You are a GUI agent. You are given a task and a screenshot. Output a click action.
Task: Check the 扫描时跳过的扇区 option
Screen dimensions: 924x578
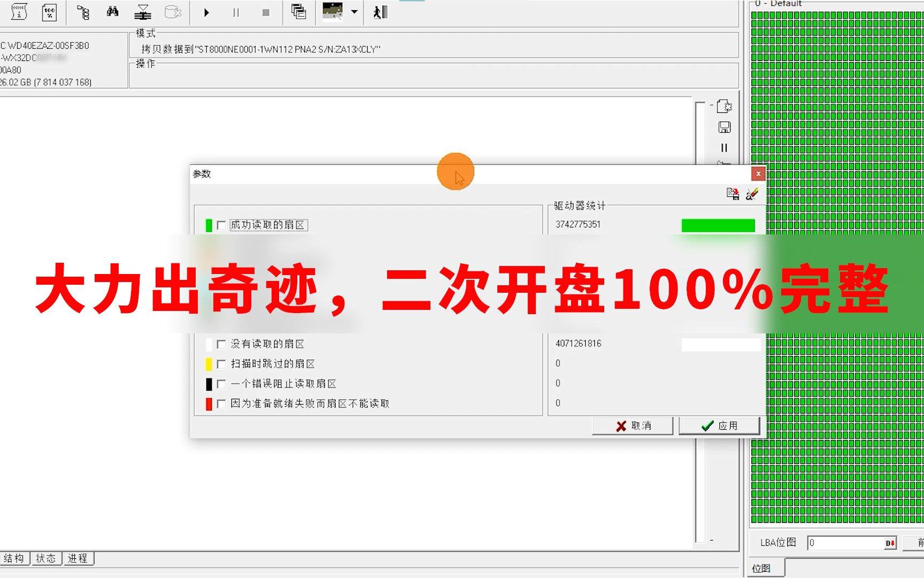tap(221, 364)
